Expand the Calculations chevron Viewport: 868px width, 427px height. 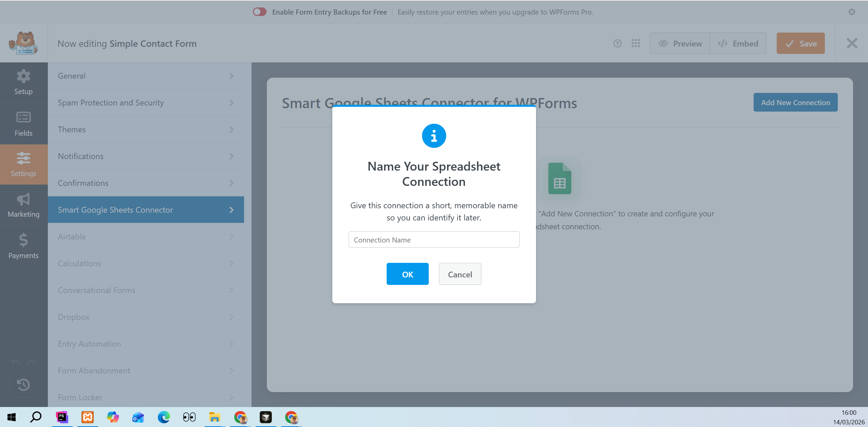(x=231, y=264)
